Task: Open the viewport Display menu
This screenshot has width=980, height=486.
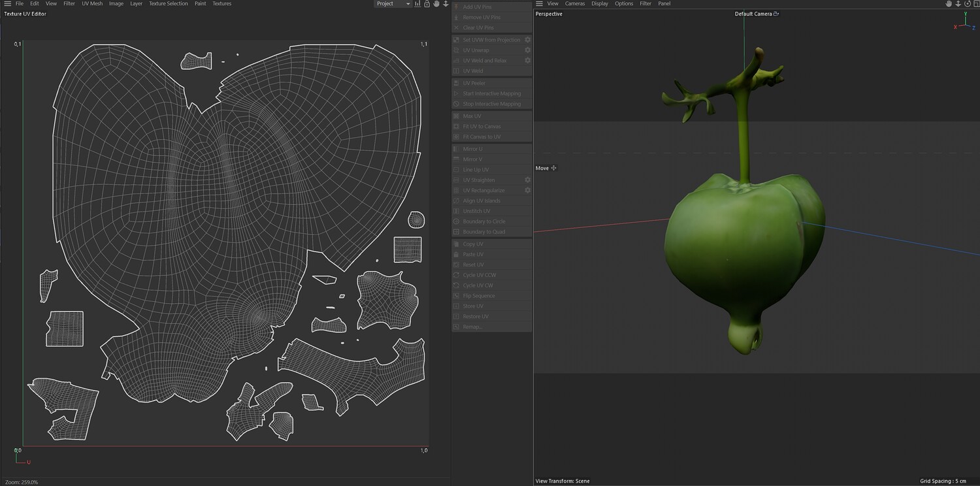Action: coord(600,4)
